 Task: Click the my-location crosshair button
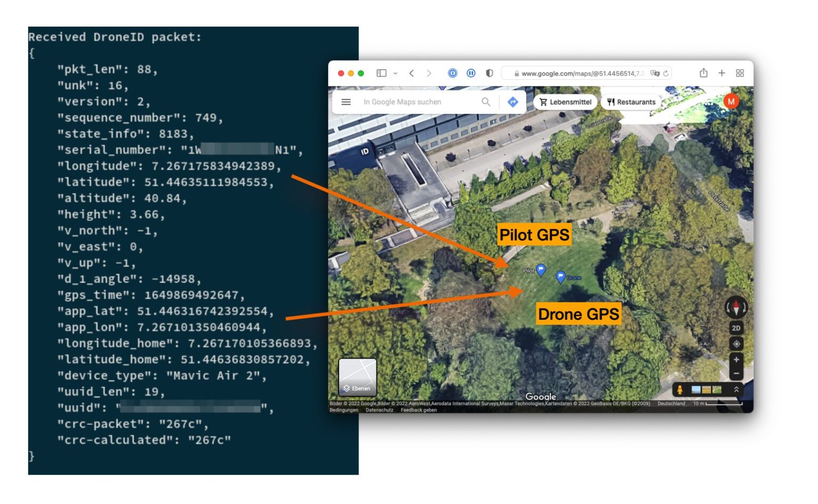[736, 344]
